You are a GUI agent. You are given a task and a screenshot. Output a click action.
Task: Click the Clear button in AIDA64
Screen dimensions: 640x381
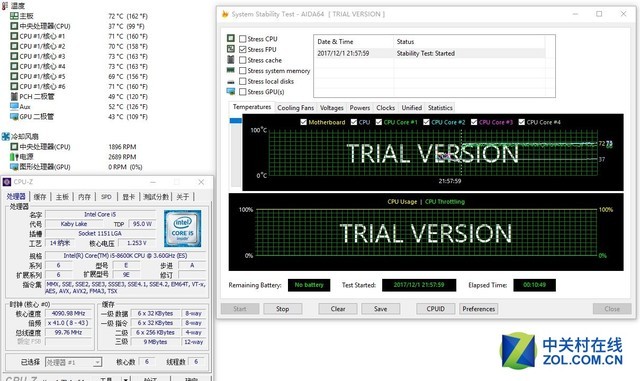point(338,309)
